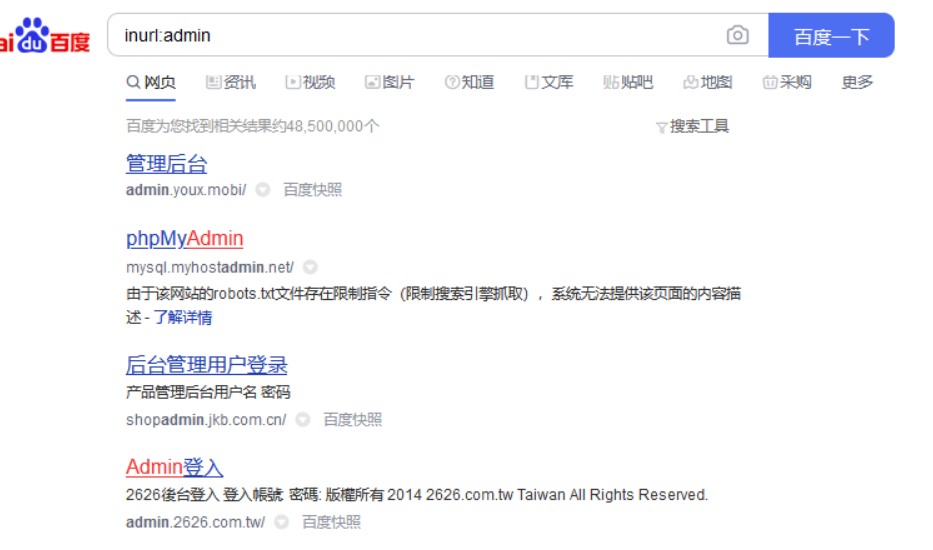Open the 后台管理用户登录 result
933x550 pixels.
point(206,365)
